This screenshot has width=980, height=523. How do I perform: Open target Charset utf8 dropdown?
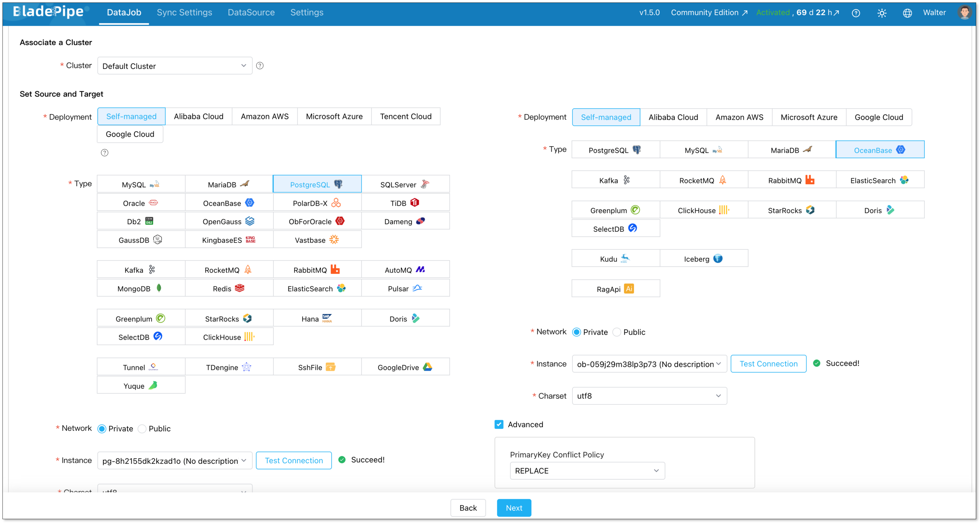(649, 395)
